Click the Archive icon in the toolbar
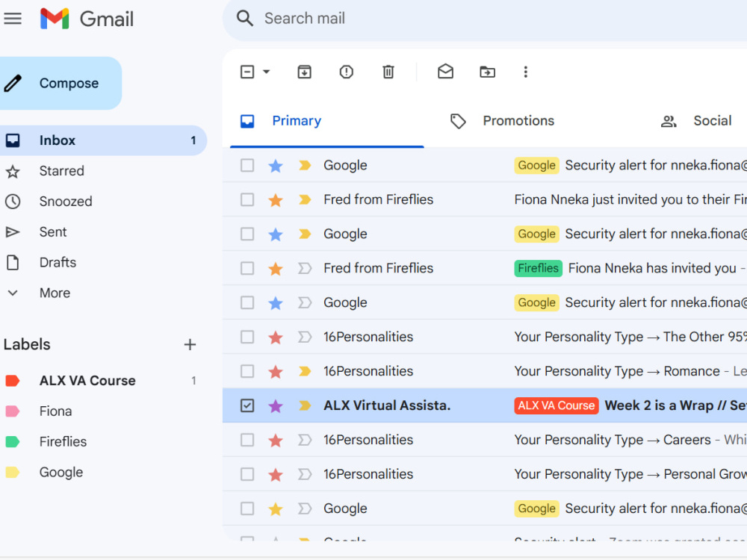 [x=305, y=72]
